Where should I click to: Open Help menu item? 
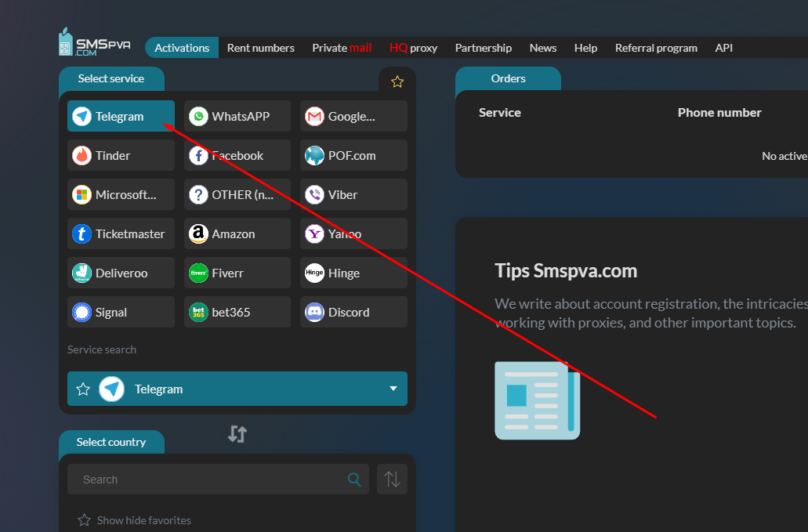click(x=586, y=48)
